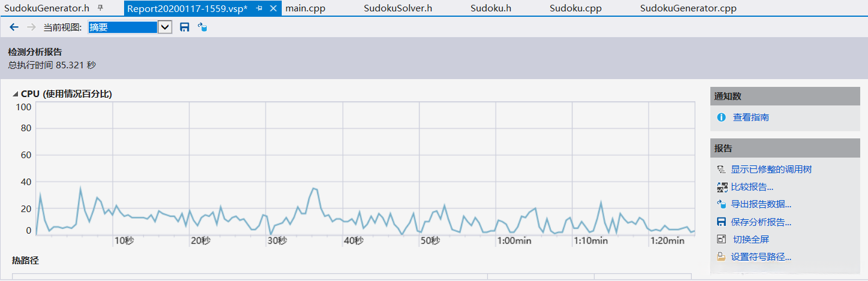Click 设置符号路径... link
The height and width of the screenshot is (281, 868).
[761, 257]
